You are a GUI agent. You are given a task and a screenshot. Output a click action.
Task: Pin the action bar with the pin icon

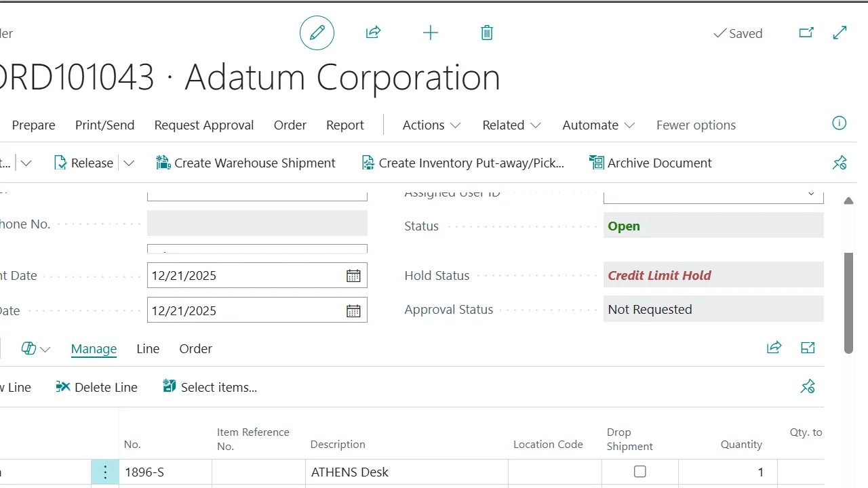click(x=840, y=163)
